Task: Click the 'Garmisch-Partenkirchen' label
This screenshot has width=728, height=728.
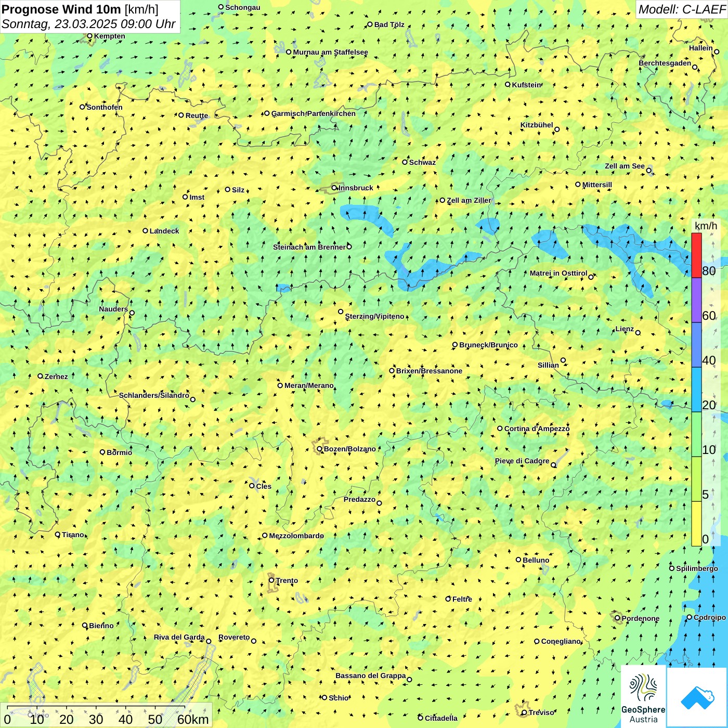Action: pos(314,113)
